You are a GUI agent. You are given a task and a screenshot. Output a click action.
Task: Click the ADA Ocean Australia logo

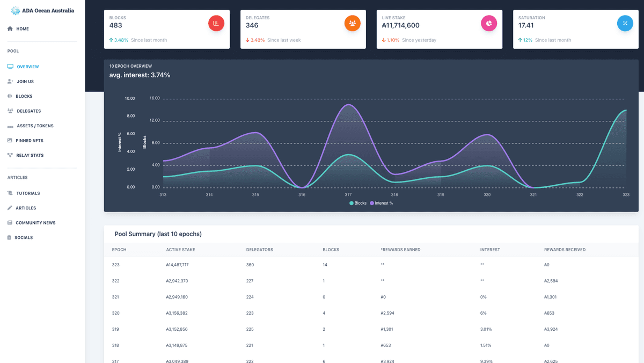[x=42, y=11]
